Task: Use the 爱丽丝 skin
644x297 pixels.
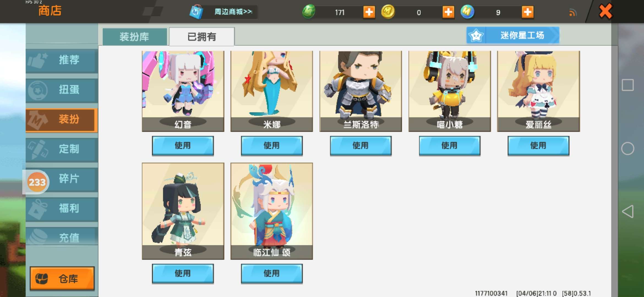Action: (538, 146)
